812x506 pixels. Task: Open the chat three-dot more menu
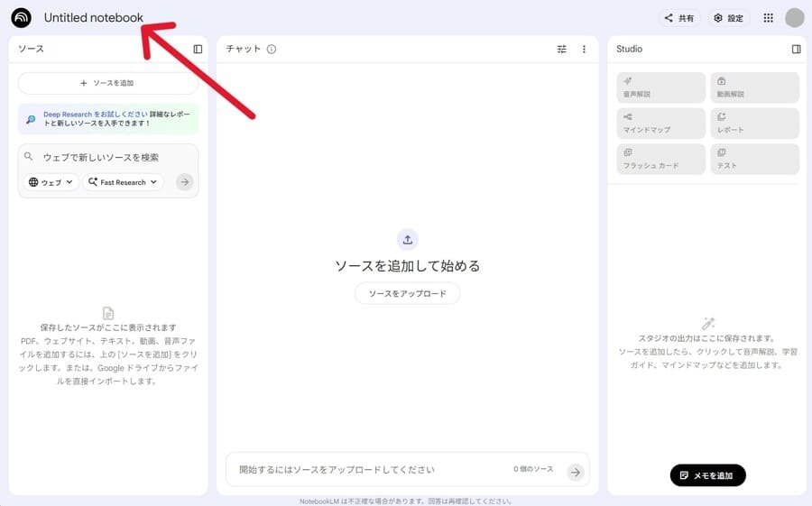584,50
